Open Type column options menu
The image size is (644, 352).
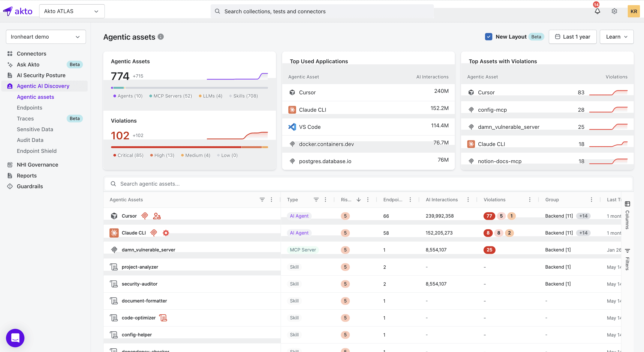coord(325,200)
